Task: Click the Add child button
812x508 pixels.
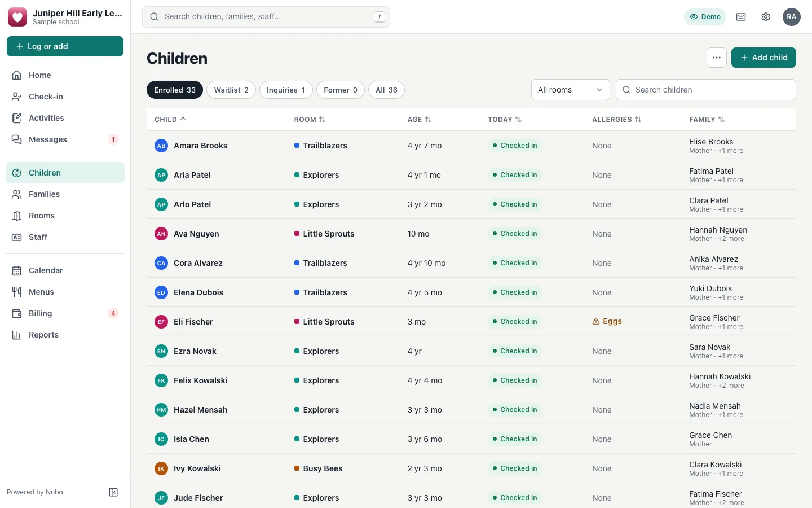Action: click(764, 58)
